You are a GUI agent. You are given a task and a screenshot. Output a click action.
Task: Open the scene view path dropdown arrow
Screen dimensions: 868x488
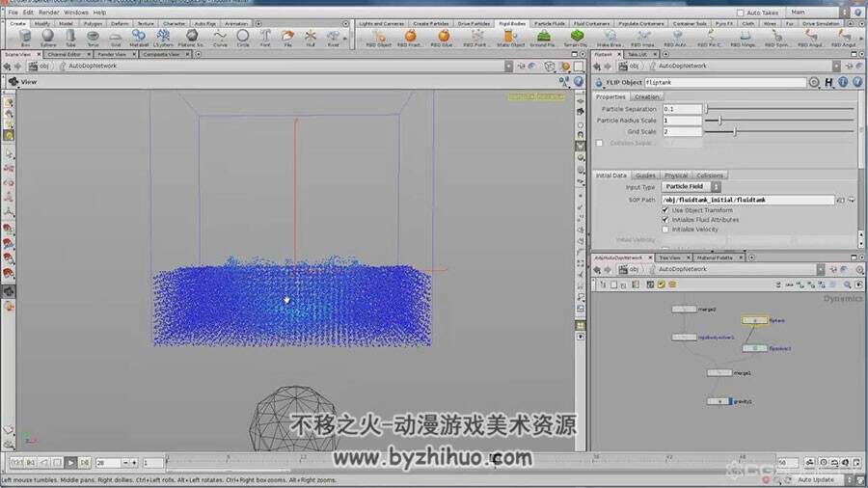[508, 66]
